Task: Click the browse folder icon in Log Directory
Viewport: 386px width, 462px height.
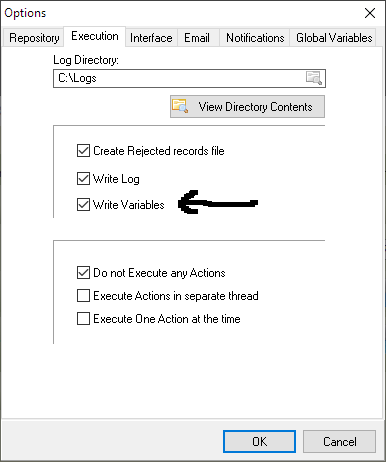Action: pyautogui.click(x=314, y=78)
